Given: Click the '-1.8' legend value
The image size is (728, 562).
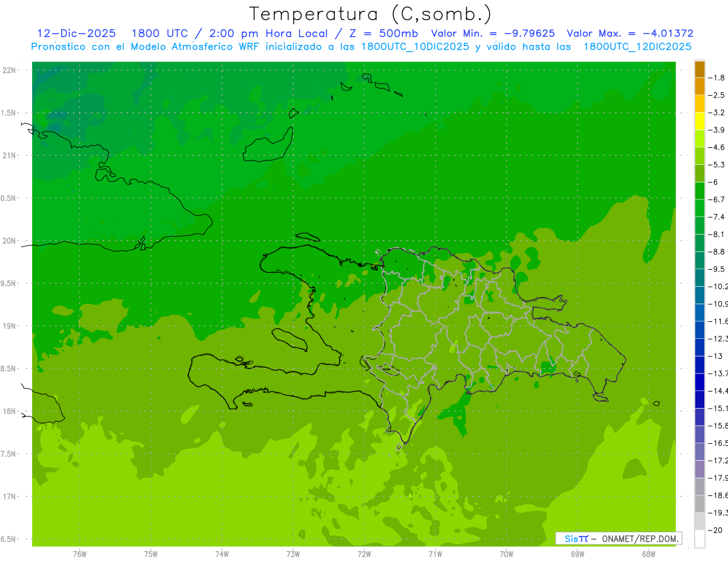Looking at the screenshot, I should pyautogui.click(x=717, y=78).
